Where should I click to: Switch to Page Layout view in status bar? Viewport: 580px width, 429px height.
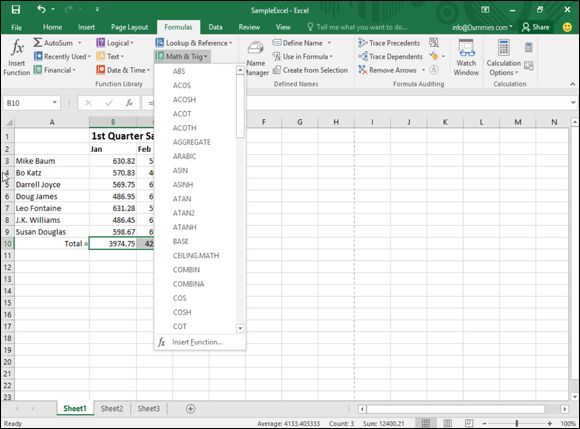click(x=447, y=423)
